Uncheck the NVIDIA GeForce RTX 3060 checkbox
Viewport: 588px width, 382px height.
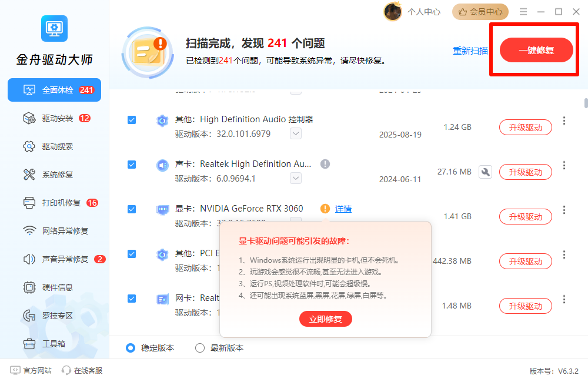coord(132,209)
